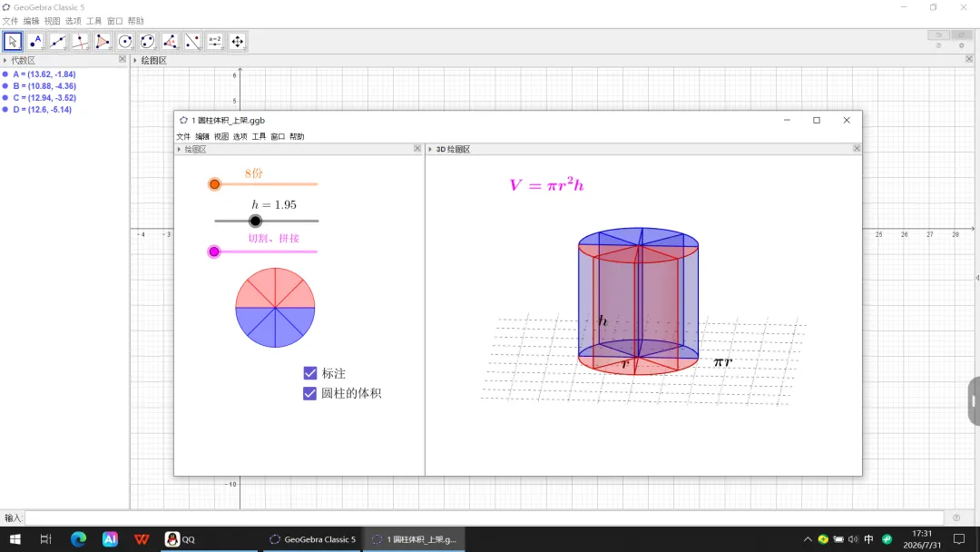Toggle visibility of point C

coord(5,98)
